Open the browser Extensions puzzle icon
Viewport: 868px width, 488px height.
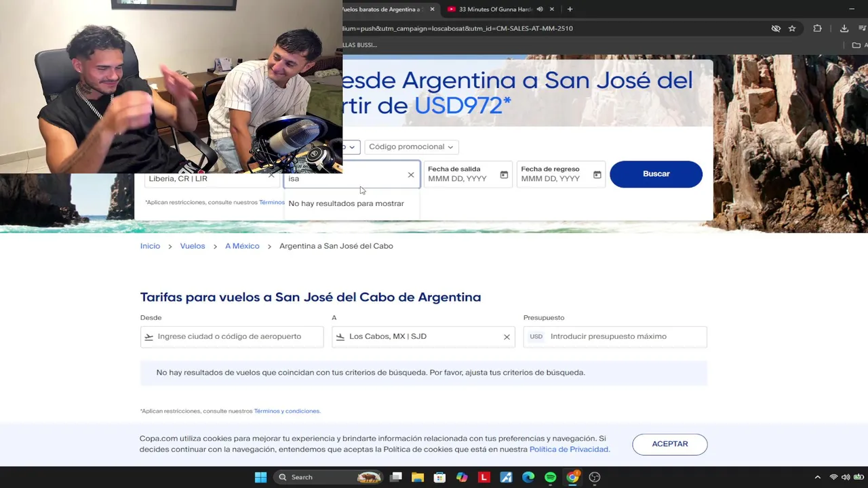[817, 28]
